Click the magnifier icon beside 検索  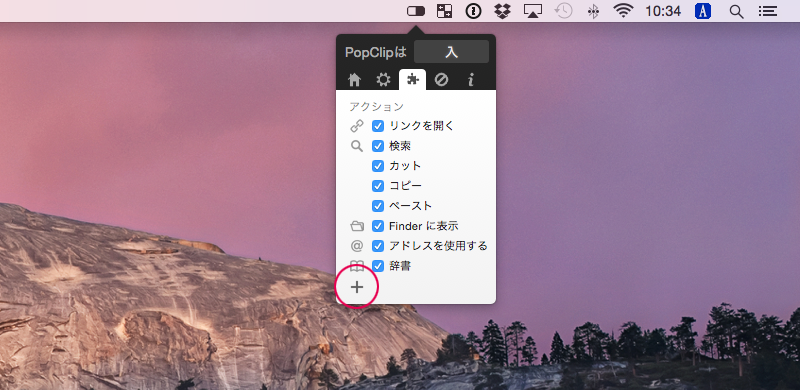pyautogui.click(x=357, y=147)
